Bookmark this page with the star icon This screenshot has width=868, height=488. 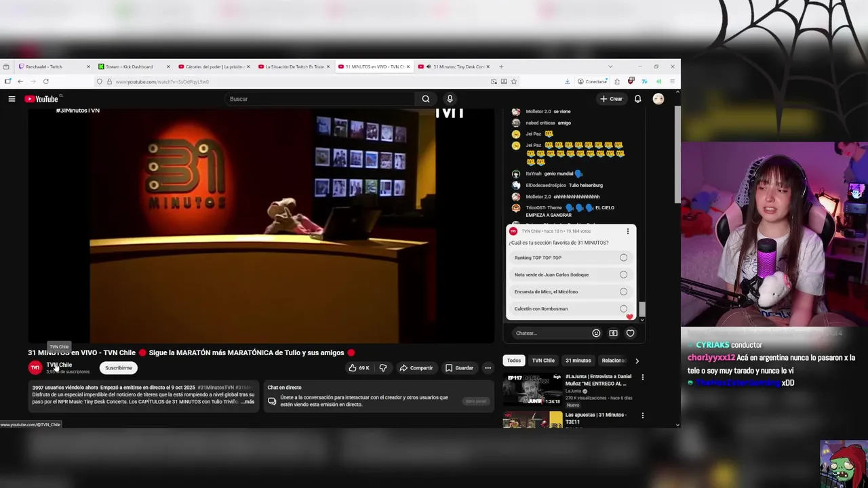pyautogui.click(x=514, y=81)
